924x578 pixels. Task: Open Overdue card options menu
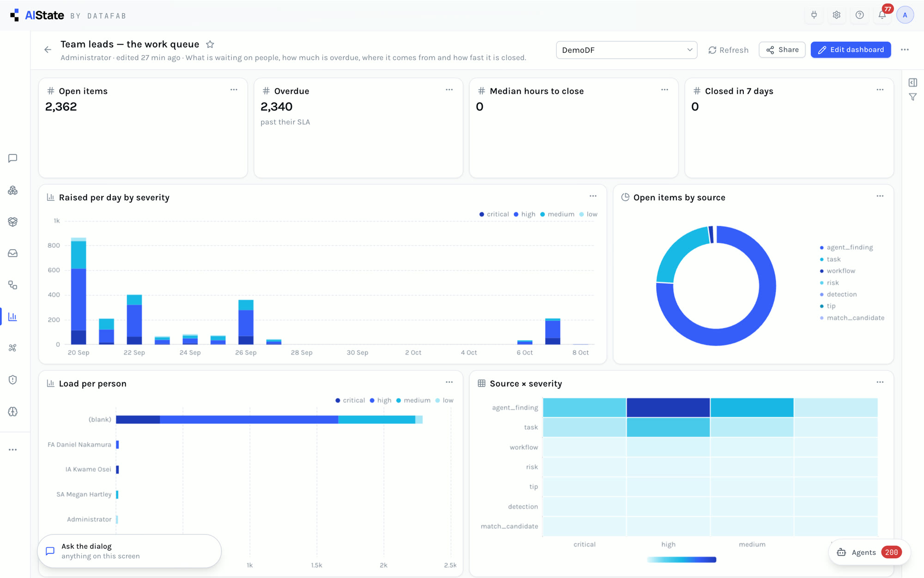click(449, 90)
